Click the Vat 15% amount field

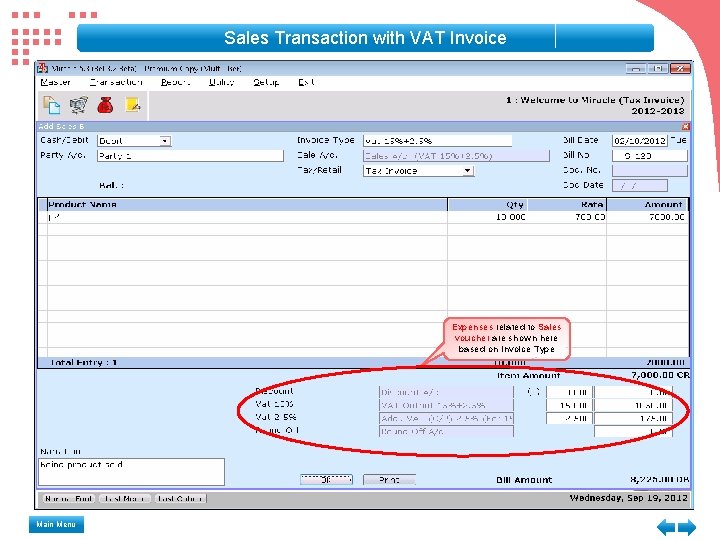633,405
